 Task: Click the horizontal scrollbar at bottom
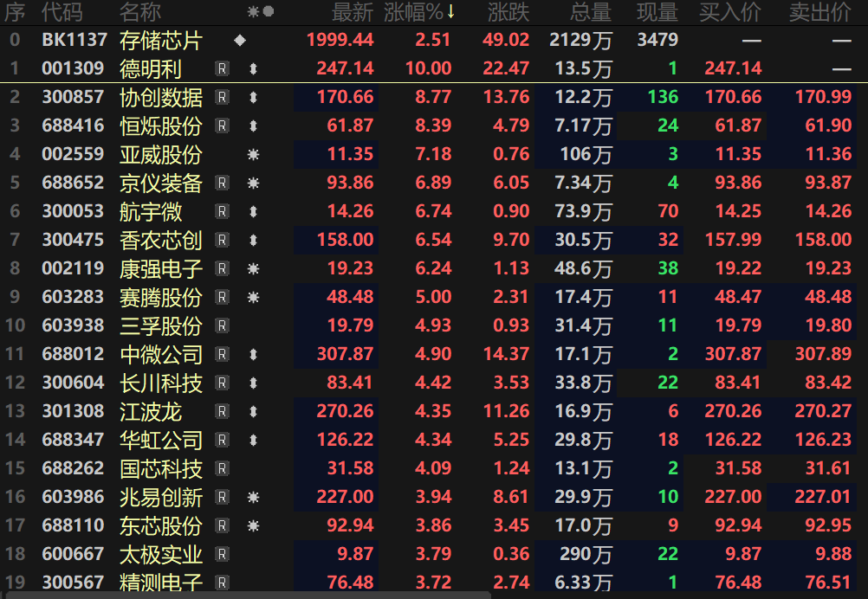(246, 596)
